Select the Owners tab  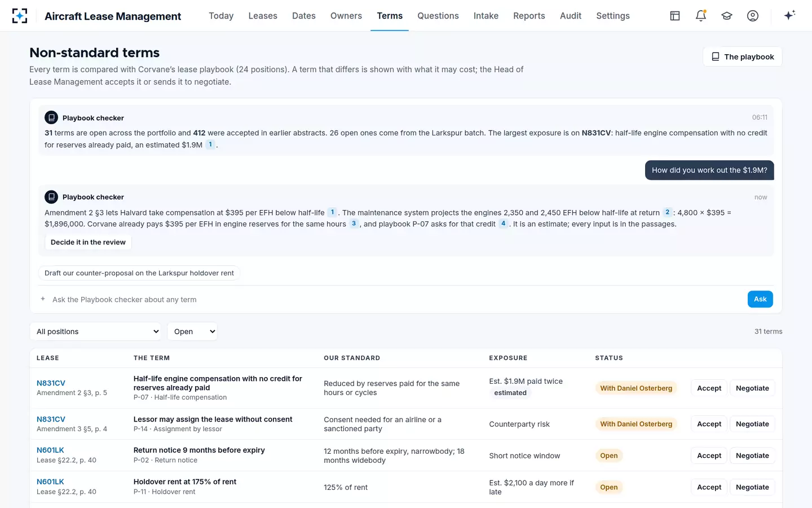pos(346,16)
